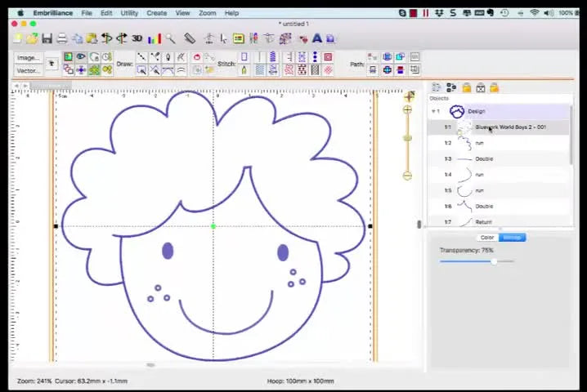Click the boxed X icon above Objects
587x392 pixels.
480,88
